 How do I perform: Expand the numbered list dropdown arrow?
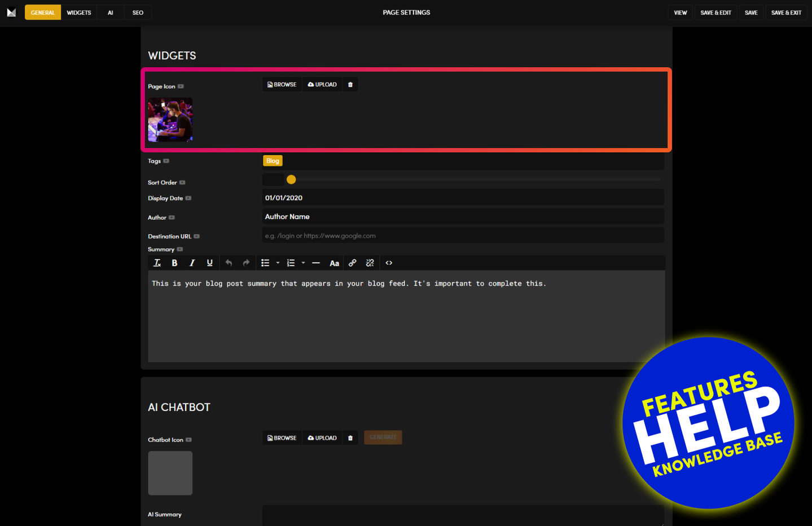tap(303, 263)
